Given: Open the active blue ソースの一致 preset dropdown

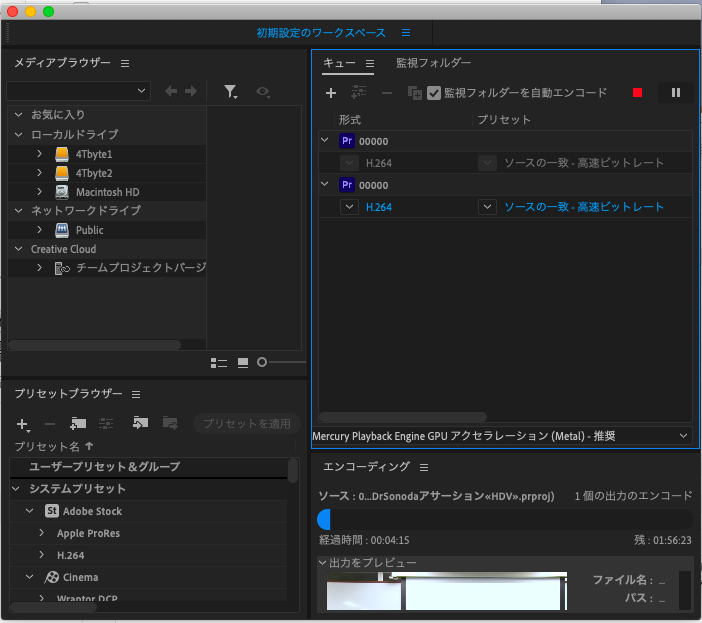Looking at the screenshot, I should pyautogui.click(x=487, y=207).
